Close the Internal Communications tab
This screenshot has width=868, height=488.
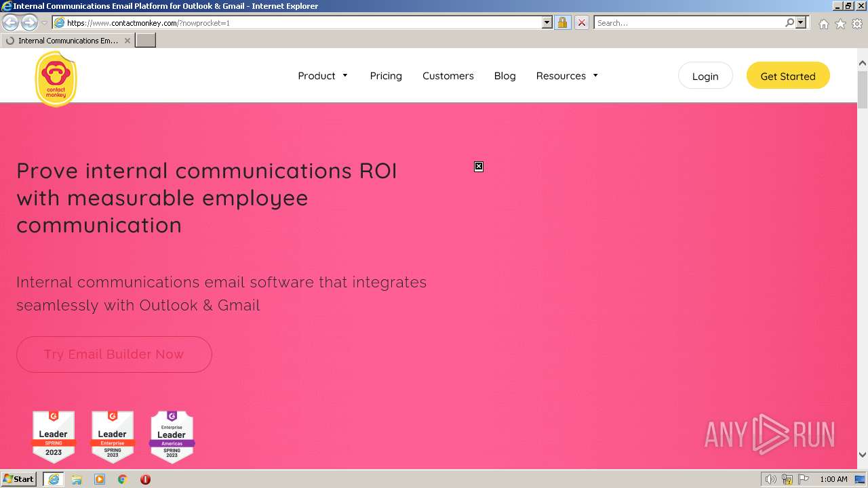(127, 41)
